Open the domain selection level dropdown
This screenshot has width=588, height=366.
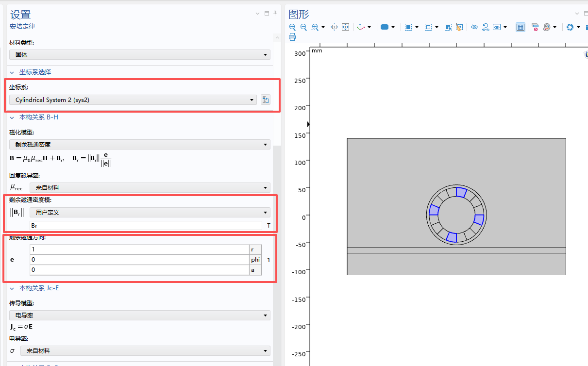coord(393,27)
